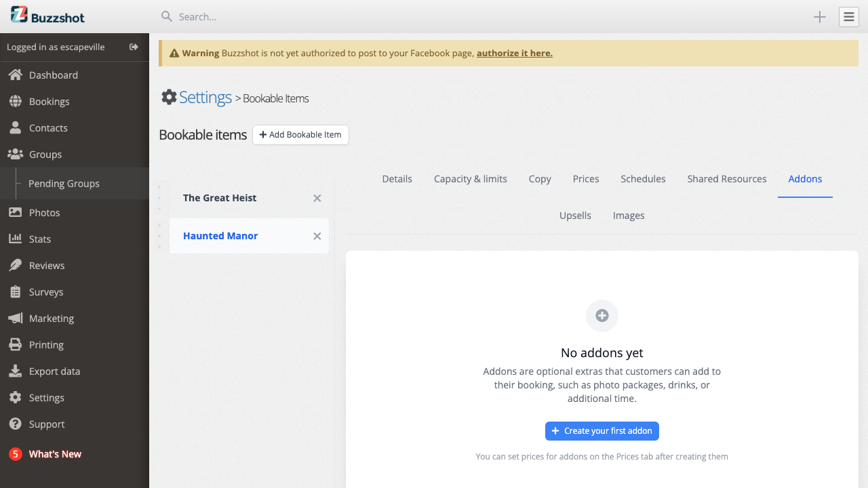This screenshot has height=488, width=868.
Task: Switch to the Images tab
Action: point(629,216)
